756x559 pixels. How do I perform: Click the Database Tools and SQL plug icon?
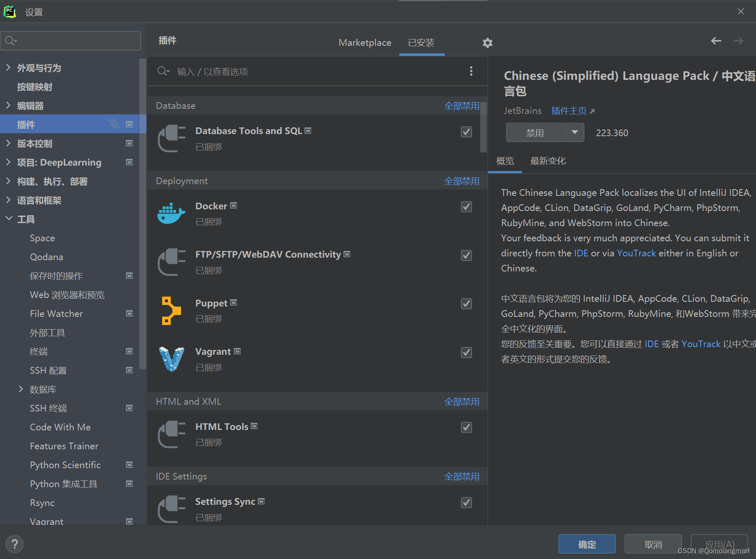point(171,138)
